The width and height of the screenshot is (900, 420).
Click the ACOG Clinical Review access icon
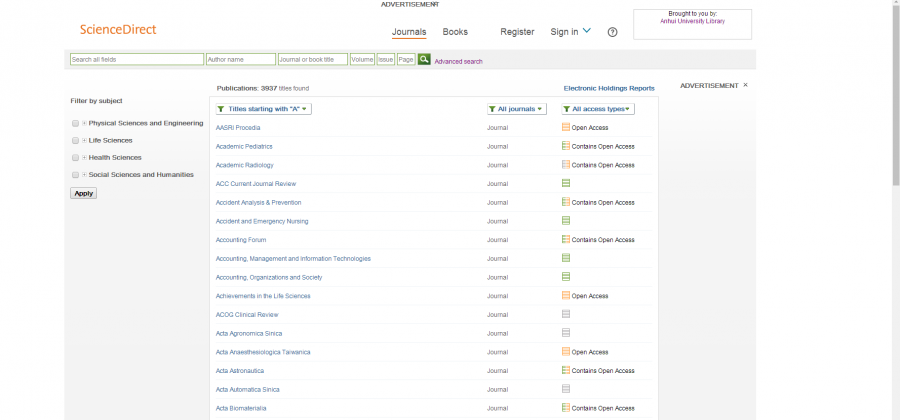pyautogui.click(x=566, y=314)
